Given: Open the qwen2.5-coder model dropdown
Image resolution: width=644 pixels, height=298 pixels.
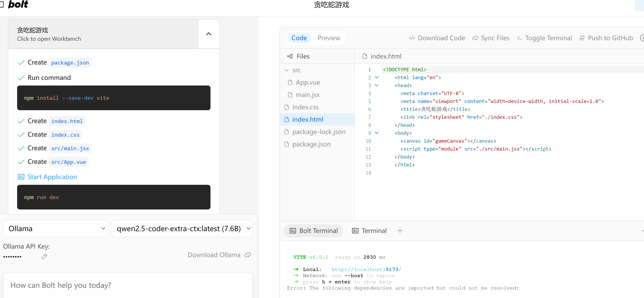Looking at the screenshot, I should 182,229.
